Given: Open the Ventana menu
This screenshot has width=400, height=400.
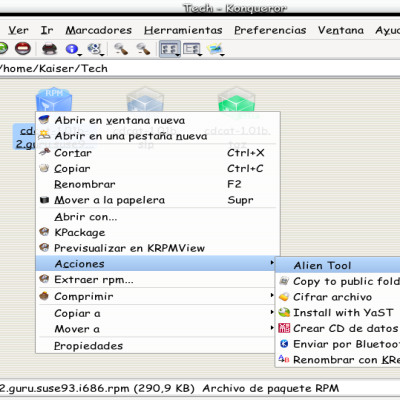Looking at the screenshot, I should point(341,30).
